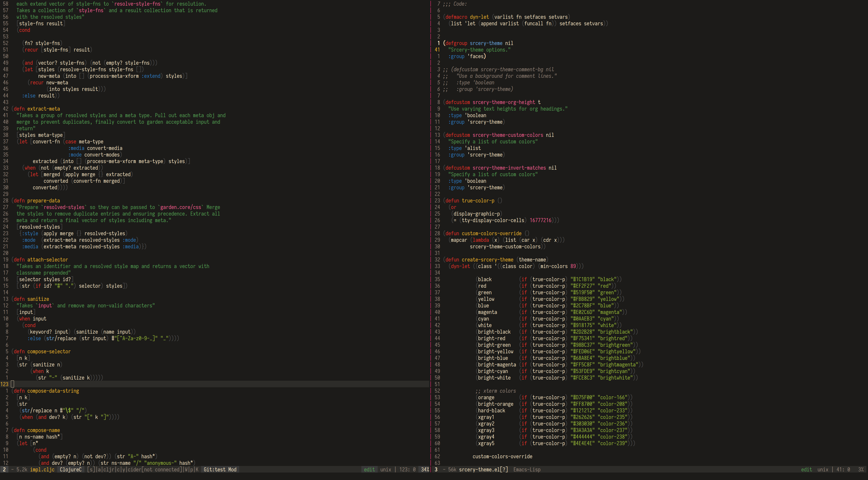
Task: Click the "#EF2F27" red color string
Action: tap(583, 286)
